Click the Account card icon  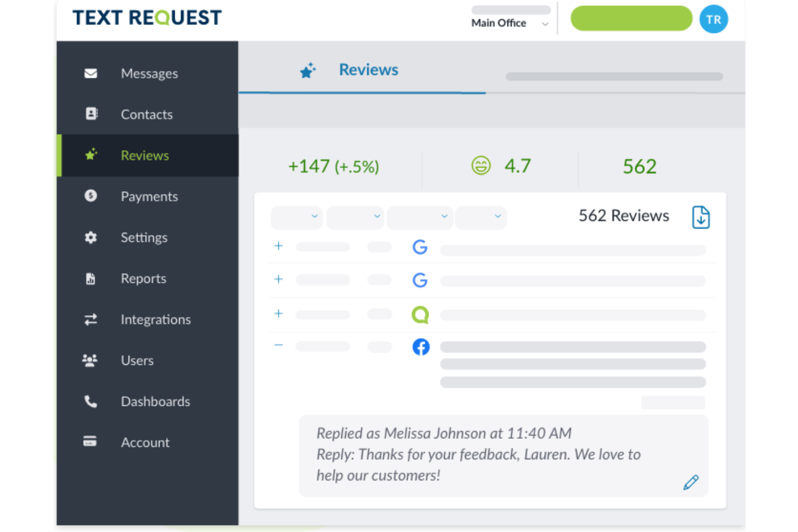point(90,441)
